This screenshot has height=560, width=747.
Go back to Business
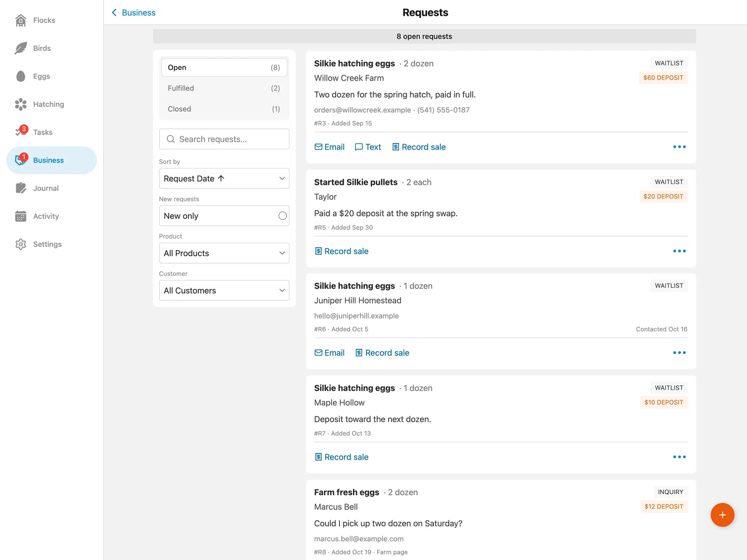pos(134,13)
